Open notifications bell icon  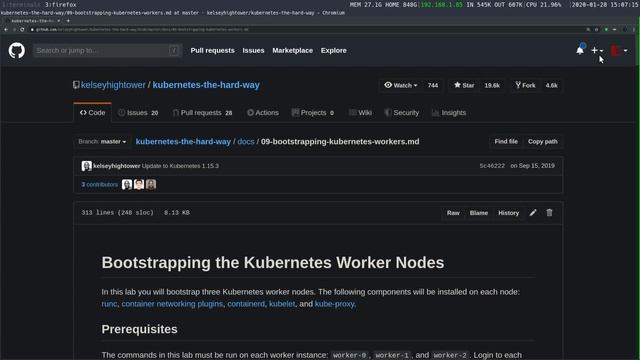click(x=580, y=50)
